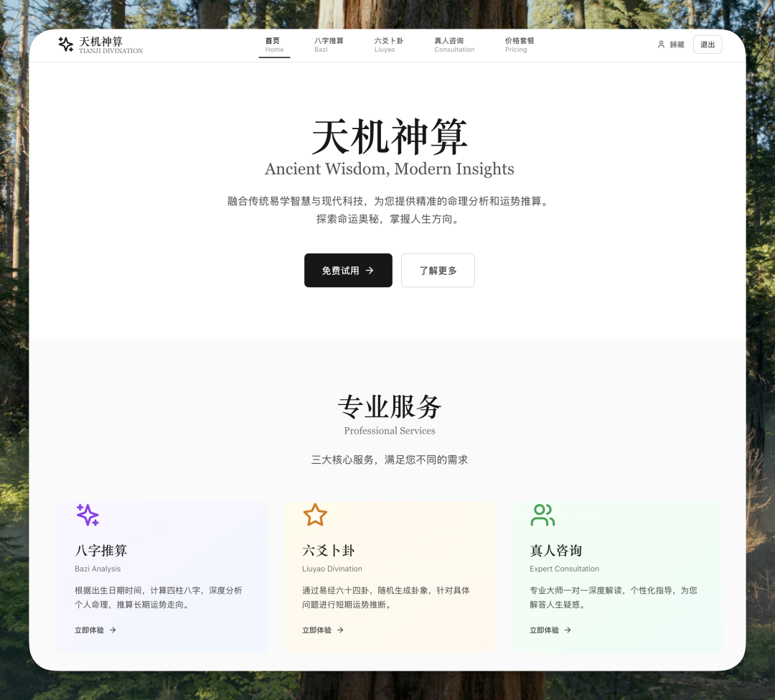Select the 六爻卜卦 card title
The image size is (775, 700).
pyautogui.click(x=328, y=550)
